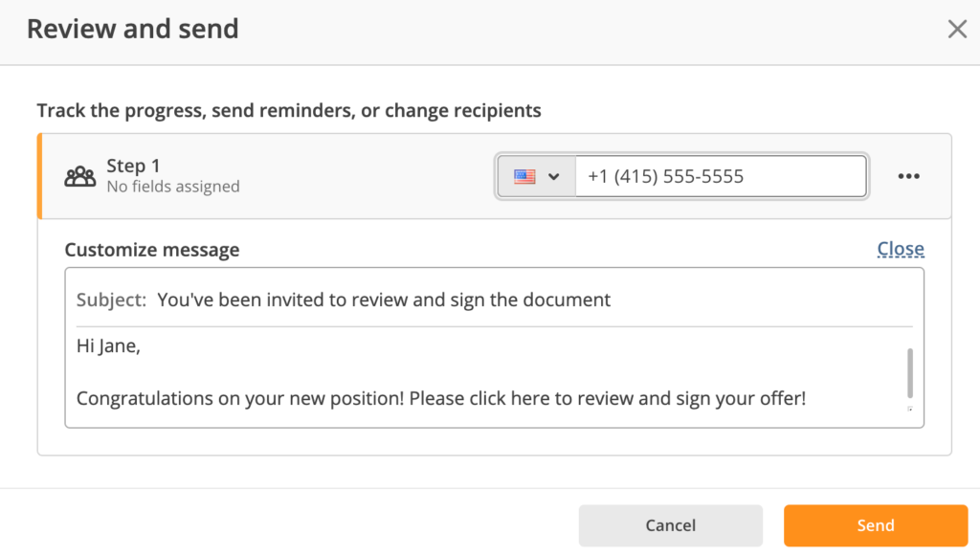980x556 pixels.
Task: Click the Close link beside Customize message
Action: (901, 249)
